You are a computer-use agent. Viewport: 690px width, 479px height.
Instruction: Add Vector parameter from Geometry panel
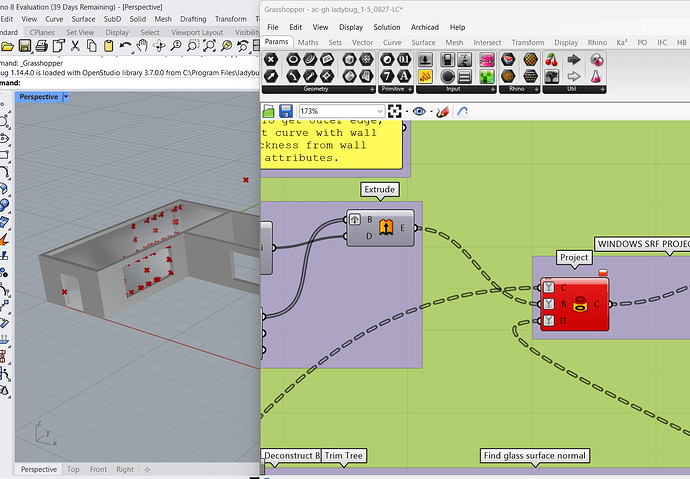(x=271, y=77)
